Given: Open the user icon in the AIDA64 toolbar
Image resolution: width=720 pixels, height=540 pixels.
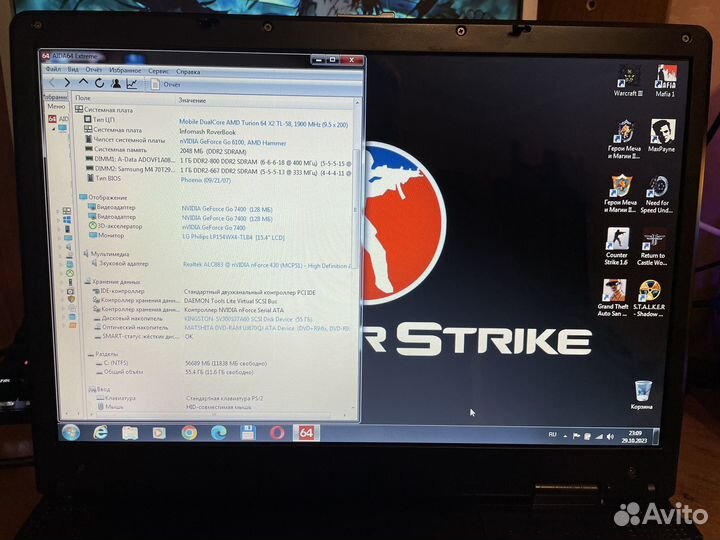Looking at the screenshot, I should (116, 84).
